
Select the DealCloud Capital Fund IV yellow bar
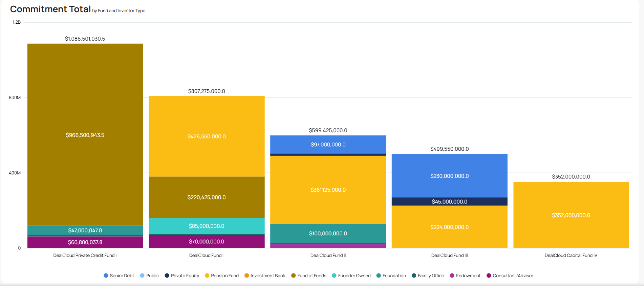click(571, 215)
